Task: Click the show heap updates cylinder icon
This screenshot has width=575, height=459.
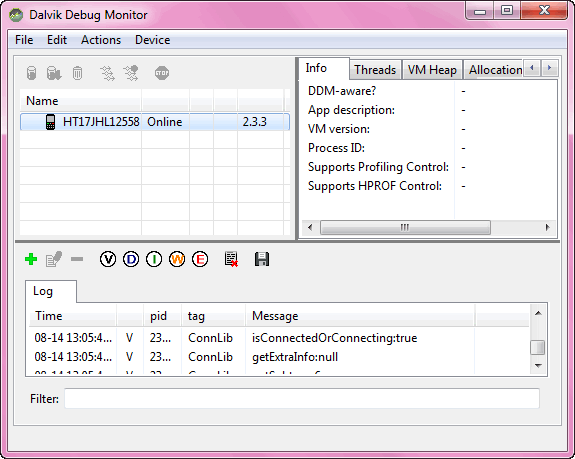Action: (32, 73)
